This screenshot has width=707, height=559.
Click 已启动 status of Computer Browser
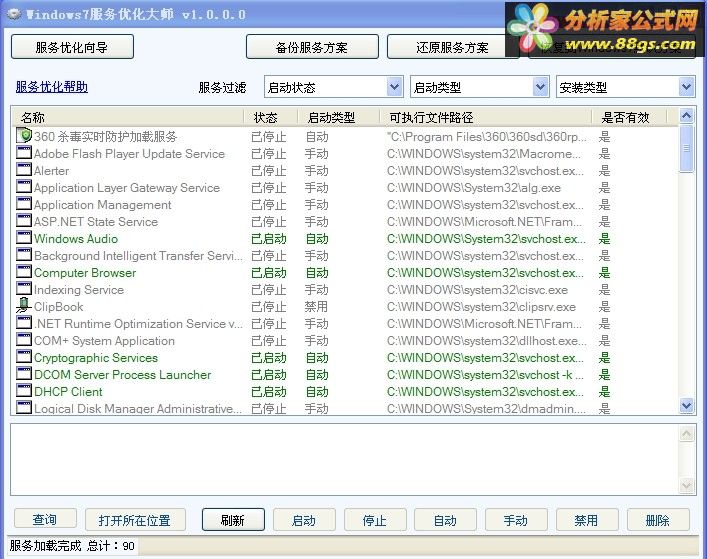pyautogui.click(x=269, y=273)
